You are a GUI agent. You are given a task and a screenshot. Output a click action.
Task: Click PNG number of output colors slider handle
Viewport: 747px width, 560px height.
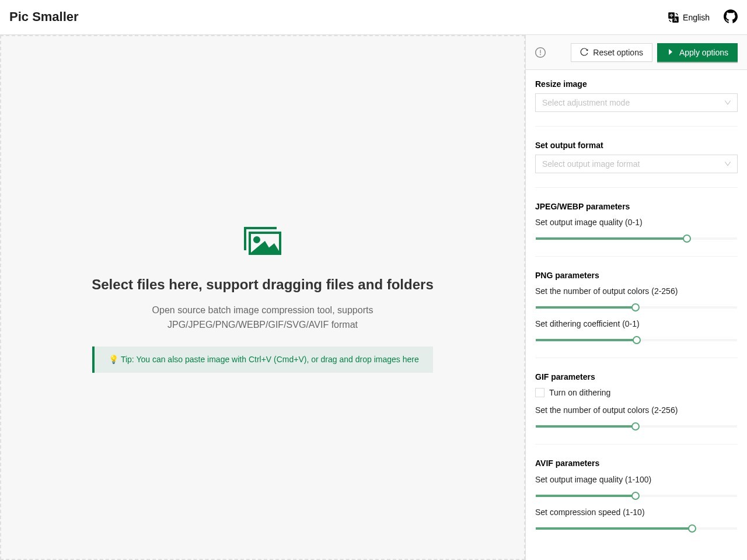pyautogui.click(x=636, y=307)
